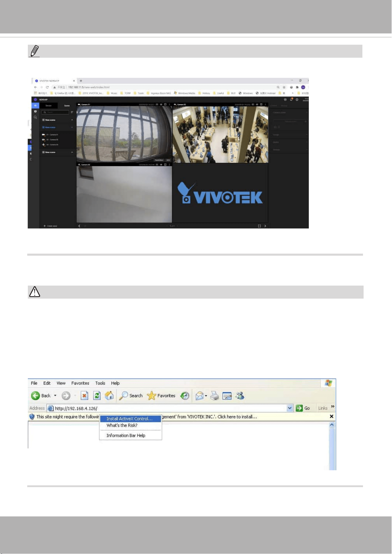Click Chrome's back arrow
The height and width of the screenshot is (554, 392).
coord(36,87)
